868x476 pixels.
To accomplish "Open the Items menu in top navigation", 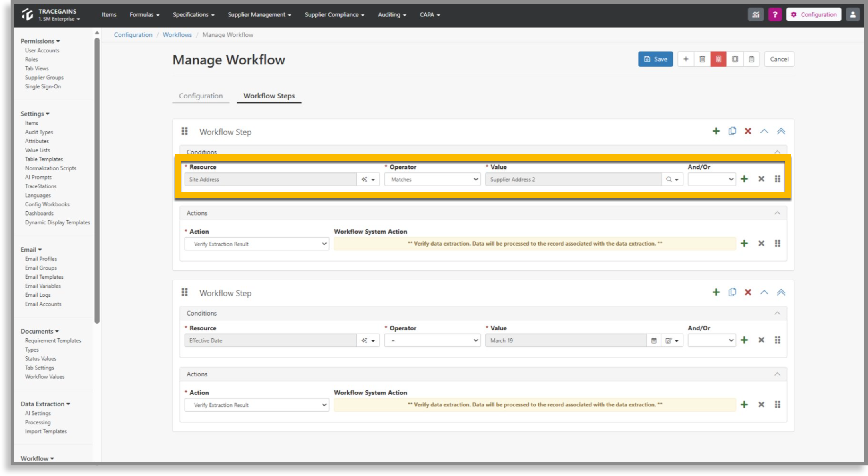I will pos(109,14).
